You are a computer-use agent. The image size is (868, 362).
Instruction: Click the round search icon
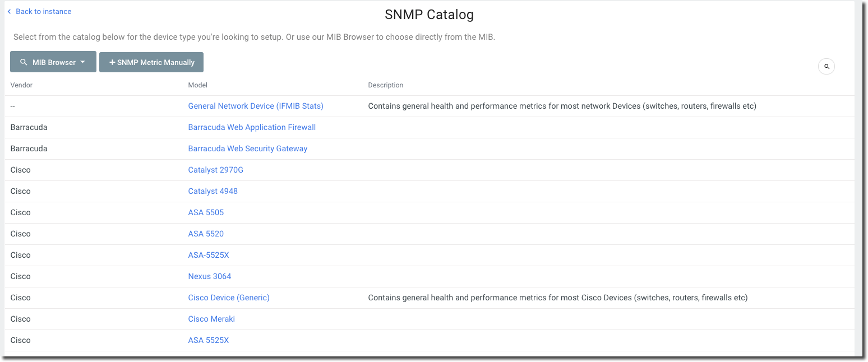[827, 67]
